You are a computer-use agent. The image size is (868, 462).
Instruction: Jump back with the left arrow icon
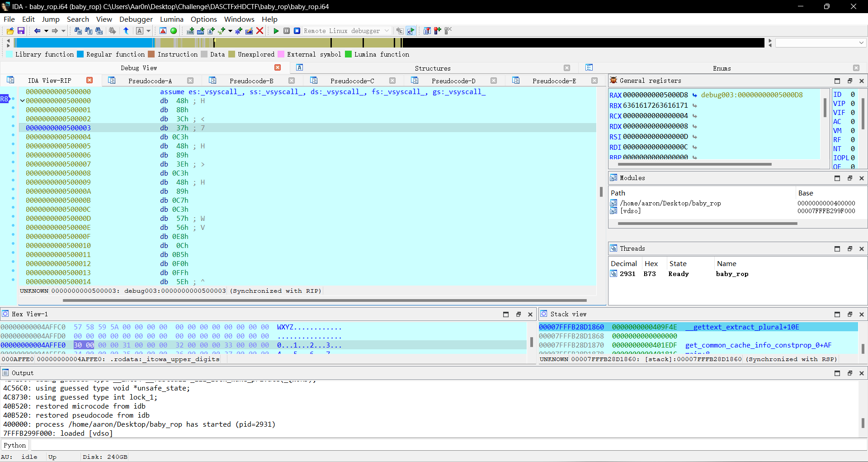(x=37, y=31)
